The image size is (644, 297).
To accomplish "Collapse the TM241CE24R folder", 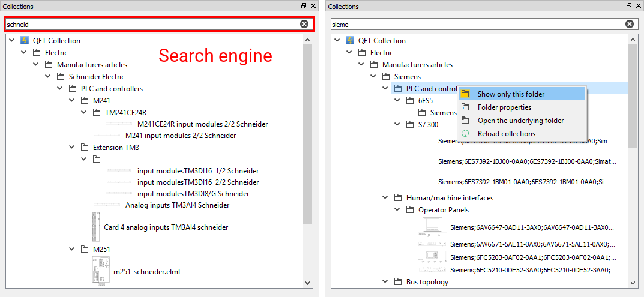I will pos(84,112).
